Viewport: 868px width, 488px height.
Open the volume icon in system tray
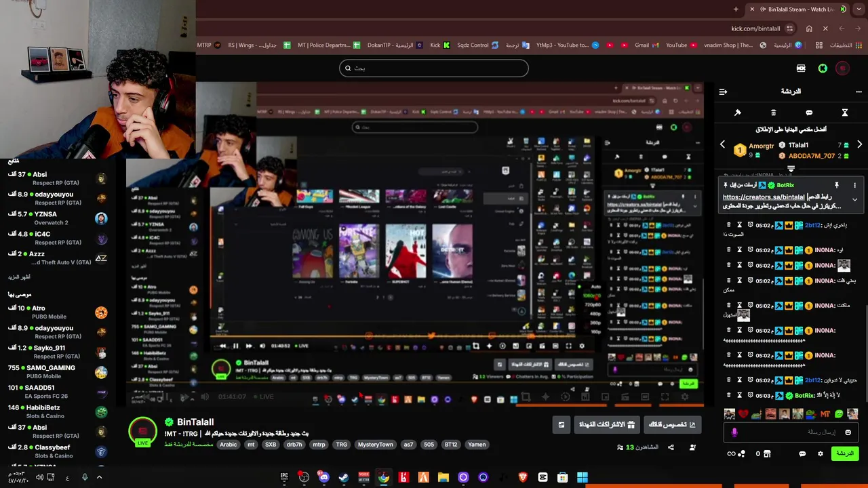(39, 477)
